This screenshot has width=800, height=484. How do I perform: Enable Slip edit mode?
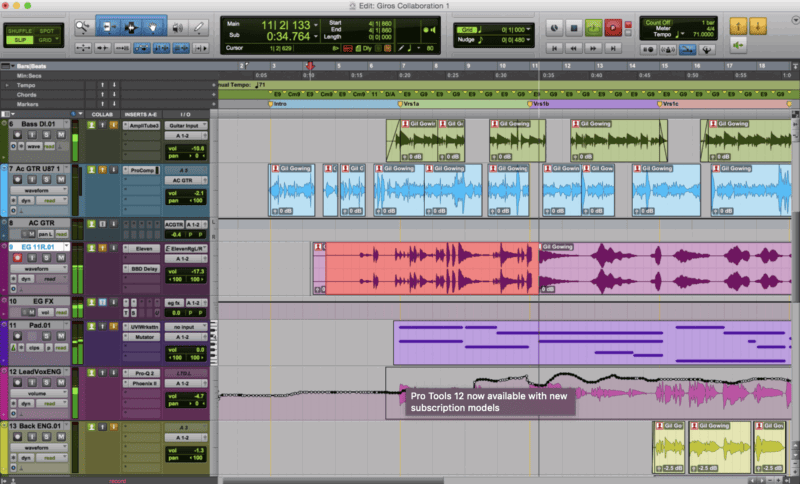[x=20, y=40]
